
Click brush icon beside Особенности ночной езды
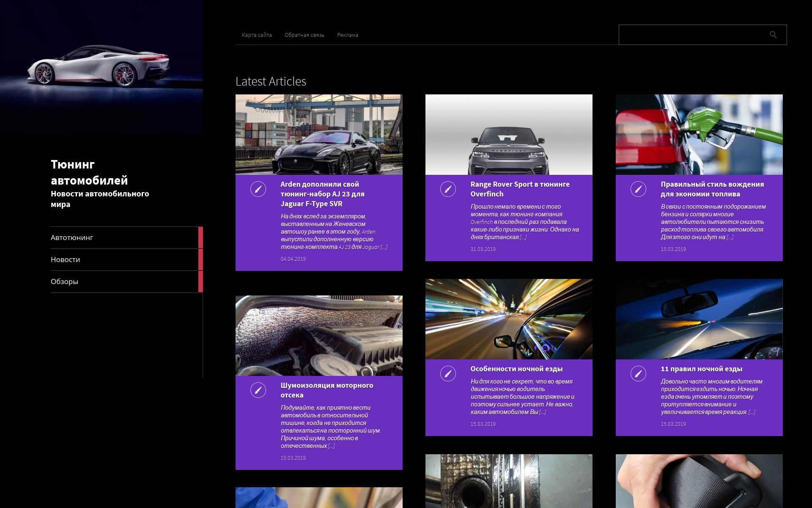tap(448, 373)
